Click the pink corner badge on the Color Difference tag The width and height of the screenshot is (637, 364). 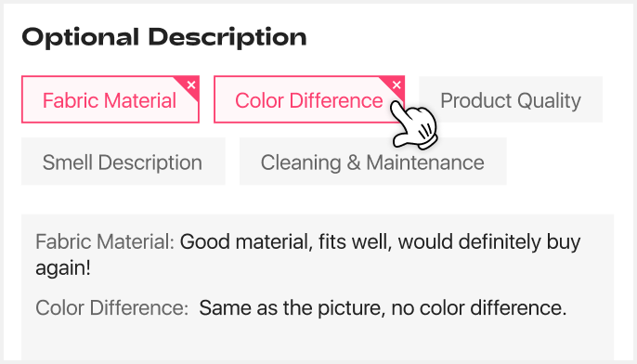pyautogui.click(x=395, y=86)
